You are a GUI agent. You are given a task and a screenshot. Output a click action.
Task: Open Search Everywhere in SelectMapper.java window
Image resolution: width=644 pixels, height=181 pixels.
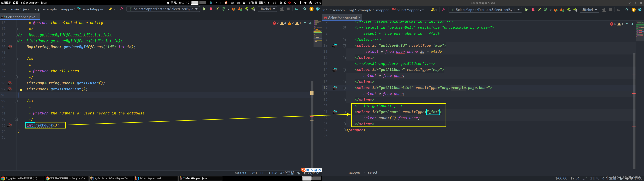click(x=305, y=9)
